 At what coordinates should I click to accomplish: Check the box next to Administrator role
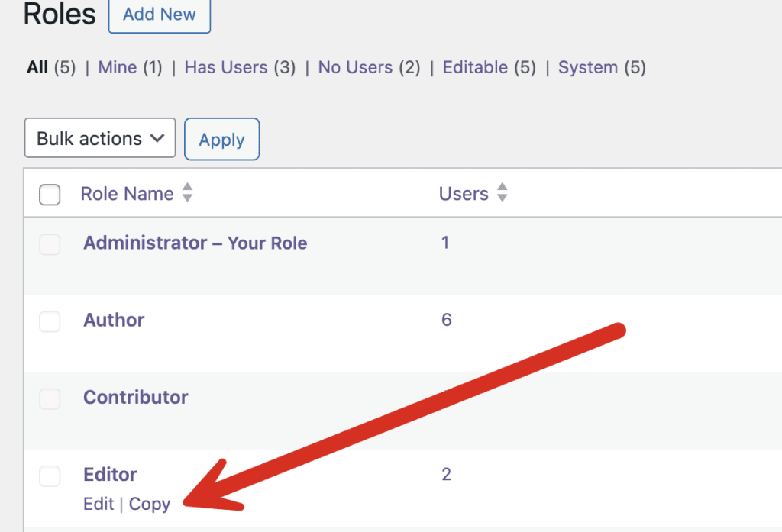[49, 244]
